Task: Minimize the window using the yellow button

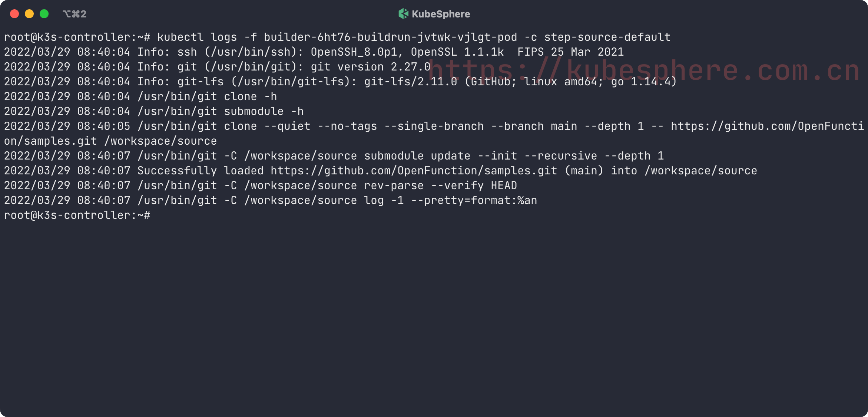Action: point(29,14)
